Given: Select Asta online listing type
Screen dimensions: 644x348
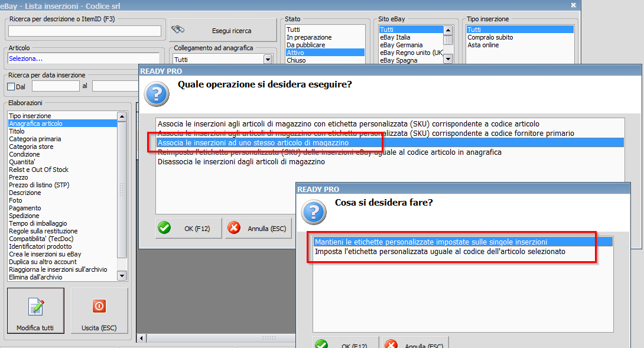Looking at the screenshot, I should tap(520, 45).
